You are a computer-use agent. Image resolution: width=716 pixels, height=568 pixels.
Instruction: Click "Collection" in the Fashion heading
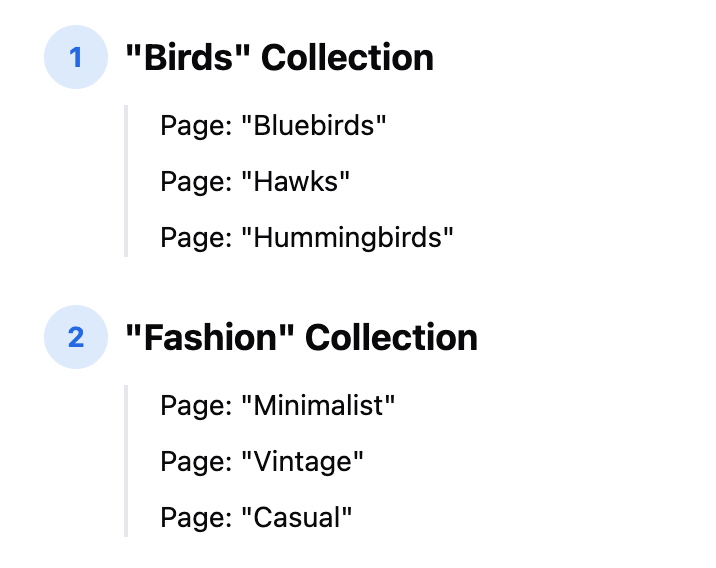click(391, 337)
